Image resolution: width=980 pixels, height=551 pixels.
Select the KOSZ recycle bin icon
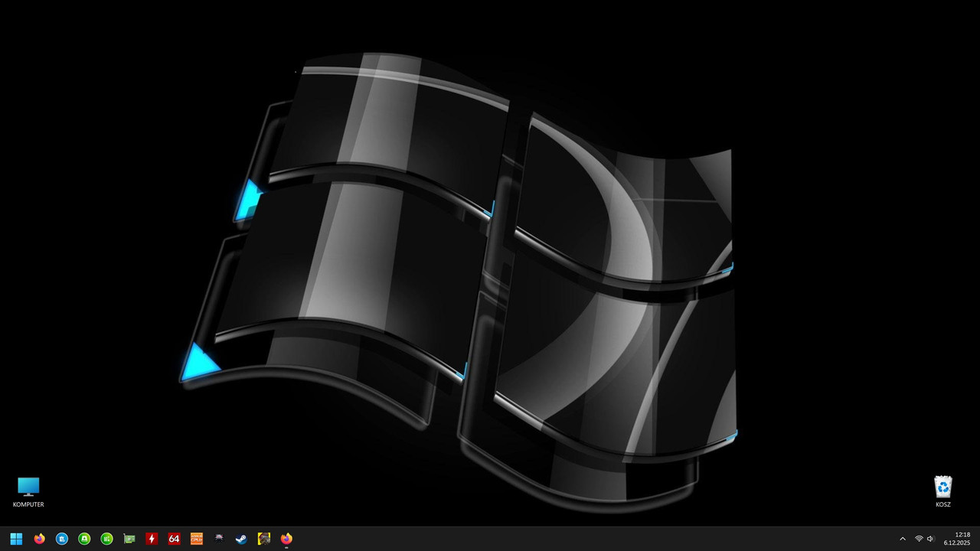point(943,492)
